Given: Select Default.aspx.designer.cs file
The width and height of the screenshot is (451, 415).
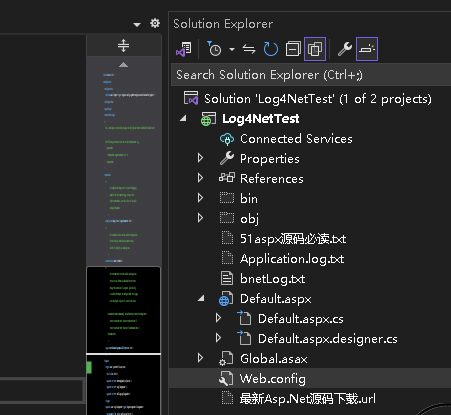Looking at the screenshot, I should [328, 339].
